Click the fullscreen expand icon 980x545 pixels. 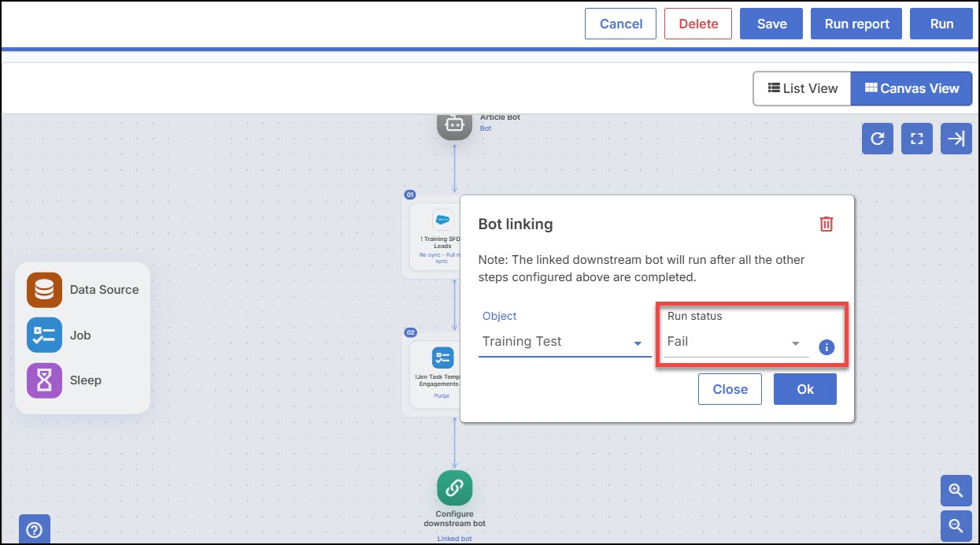click(917, 139)
